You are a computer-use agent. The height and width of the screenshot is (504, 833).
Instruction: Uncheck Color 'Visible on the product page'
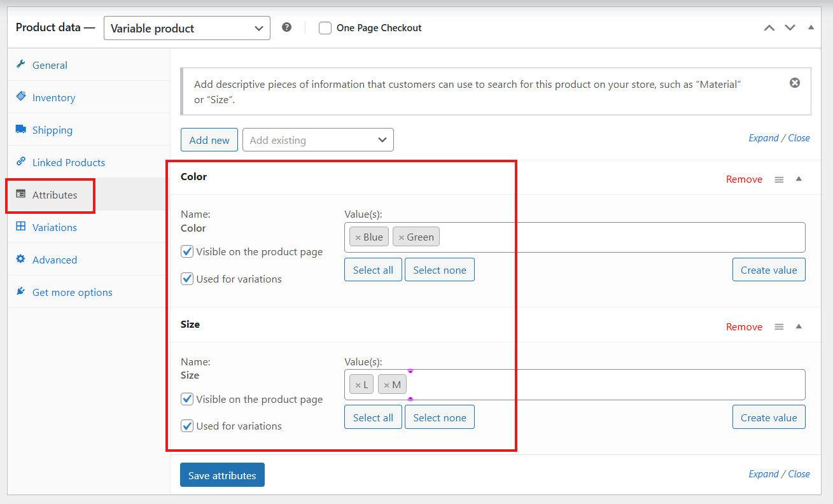187,251
